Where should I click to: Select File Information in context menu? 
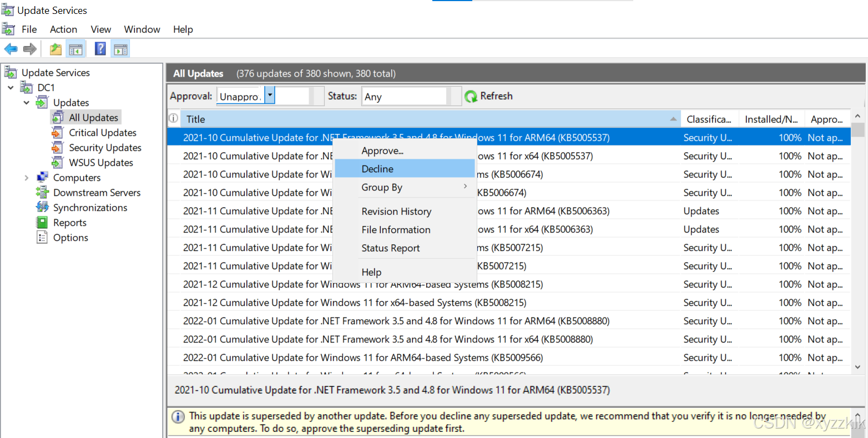click(405, 230)
